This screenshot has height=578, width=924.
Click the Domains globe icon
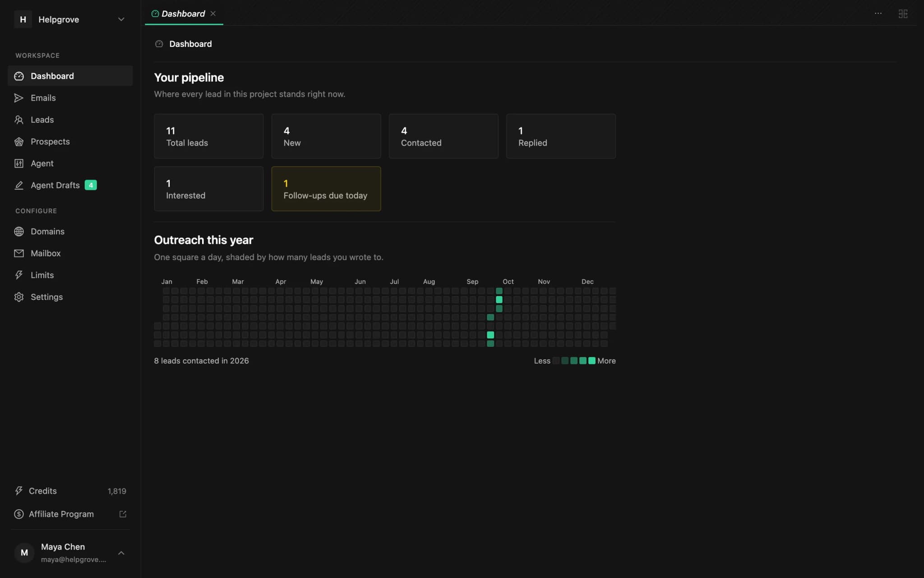pos(19,232)
